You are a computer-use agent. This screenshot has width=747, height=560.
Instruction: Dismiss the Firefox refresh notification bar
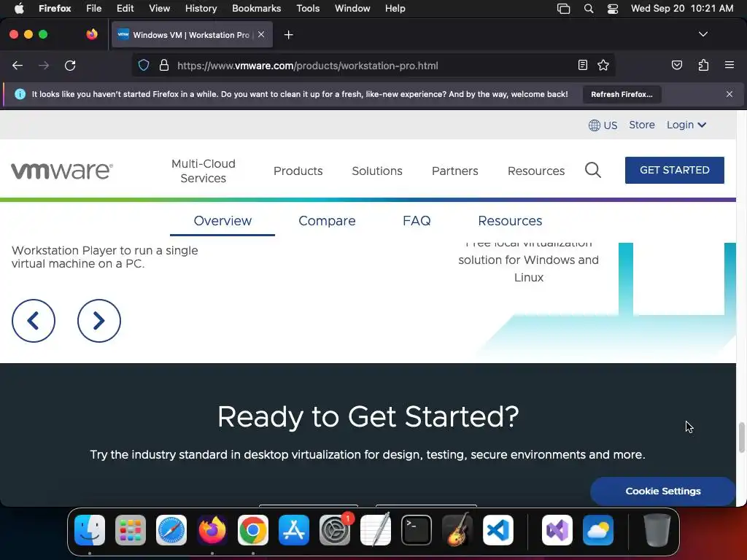pos(729,94)
